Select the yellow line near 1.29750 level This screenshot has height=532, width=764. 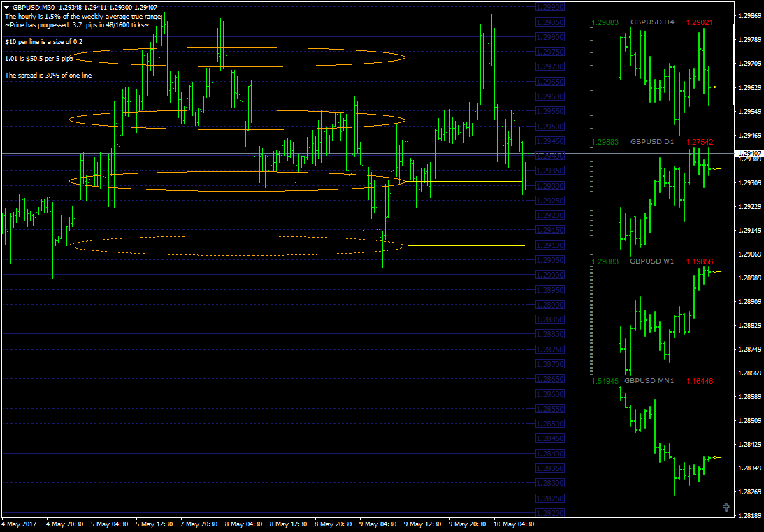464,57
